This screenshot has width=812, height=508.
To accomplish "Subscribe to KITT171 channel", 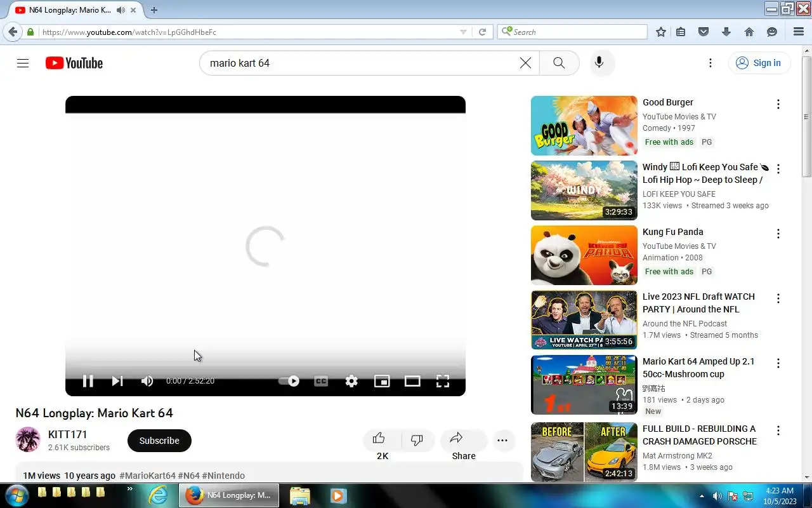I will pos(159,441).
